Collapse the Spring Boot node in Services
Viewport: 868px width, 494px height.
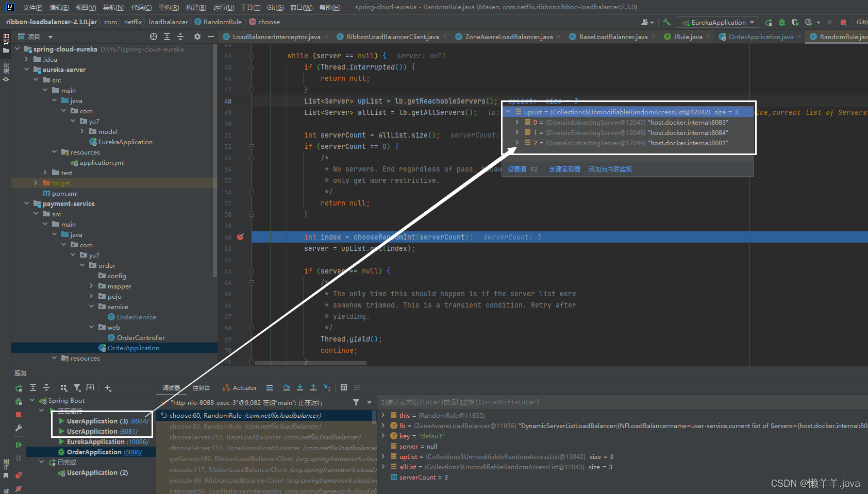32,400
